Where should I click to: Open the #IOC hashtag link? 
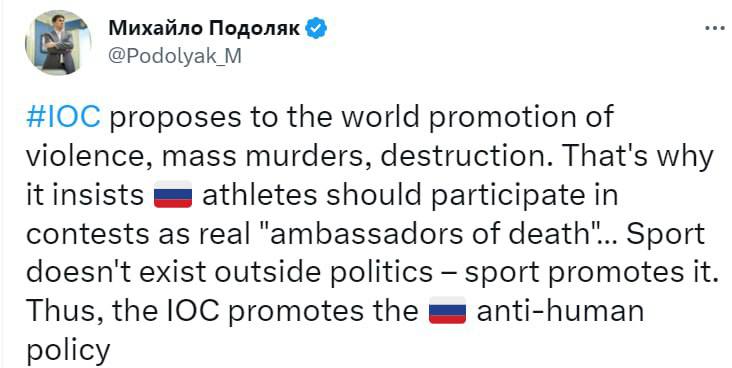63,117
